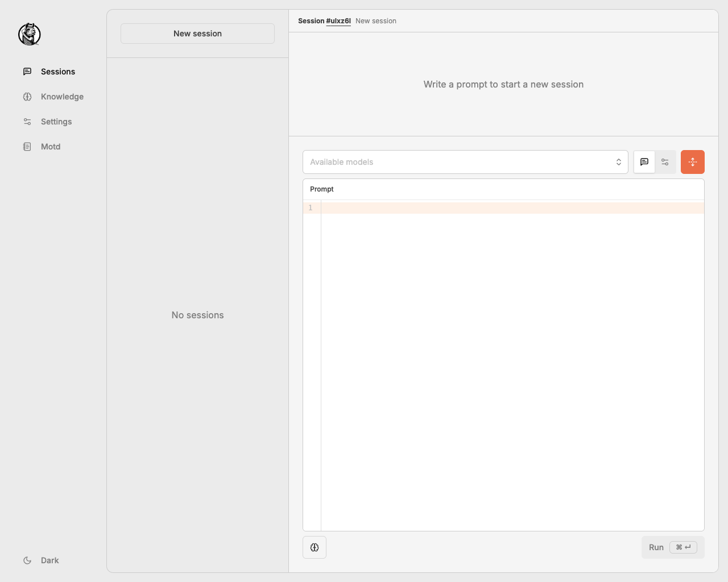728x582 pixels.
Task: Click the New session button
Action: (x=197, y=34)
